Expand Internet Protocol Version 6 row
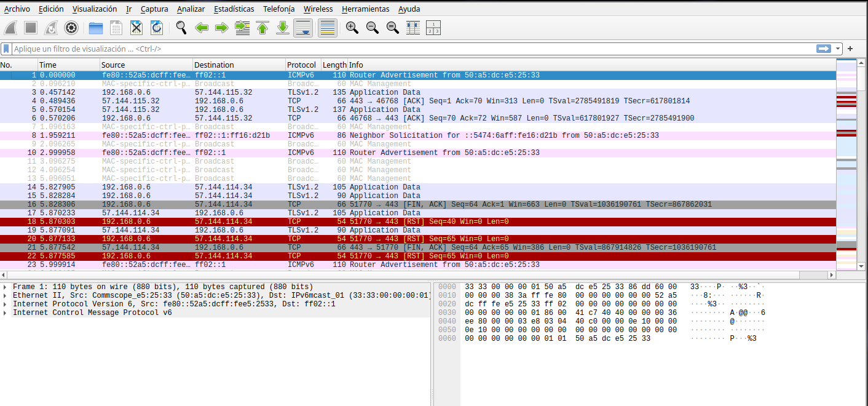This screenshot has height=406, width=868. 6,304
